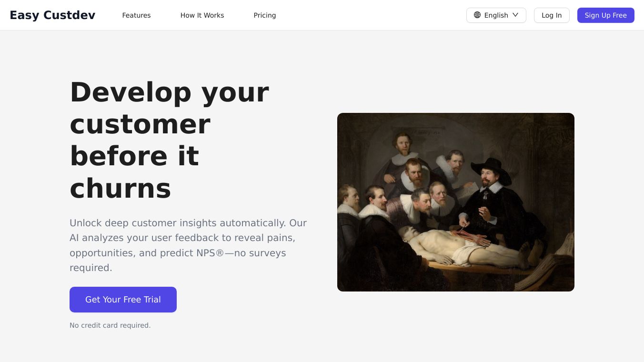Click the "No credit card required" note

(110, 325)
